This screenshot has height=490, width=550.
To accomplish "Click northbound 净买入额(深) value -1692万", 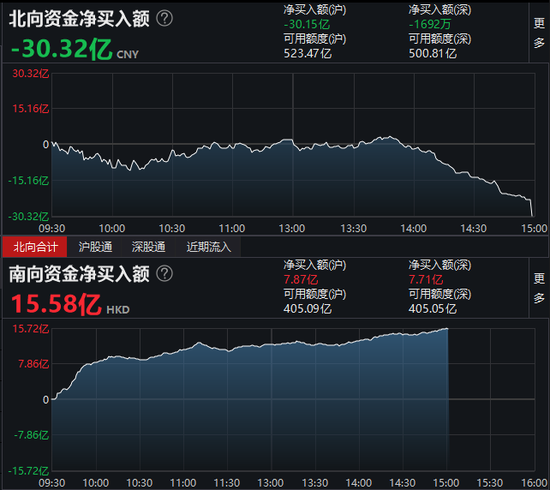I will tap(430, 24).
